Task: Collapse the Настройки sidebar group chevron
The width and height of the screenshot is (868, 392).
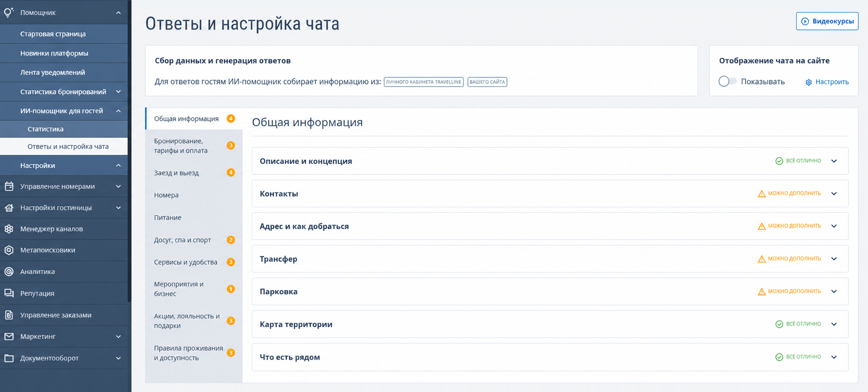Action: (x=119, y=165)
